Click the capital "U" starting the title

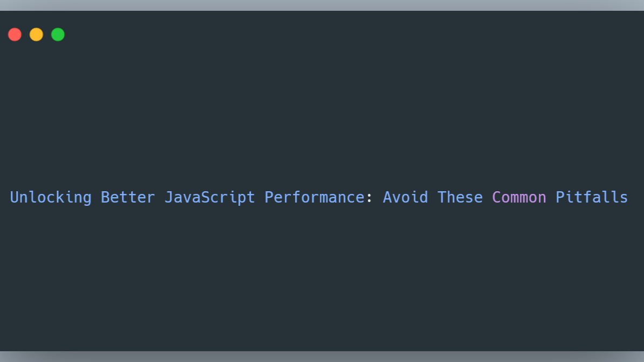click(15, 197)
